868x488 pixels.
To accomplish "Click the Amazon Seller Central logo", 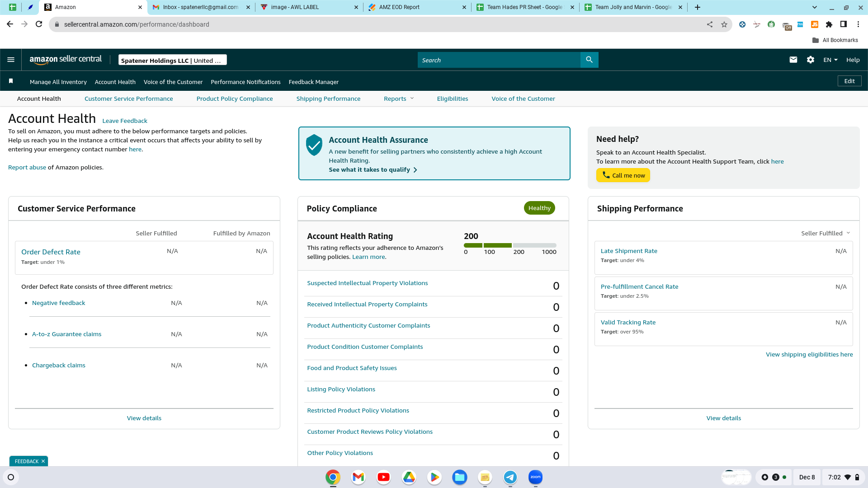I will point(66,60).
